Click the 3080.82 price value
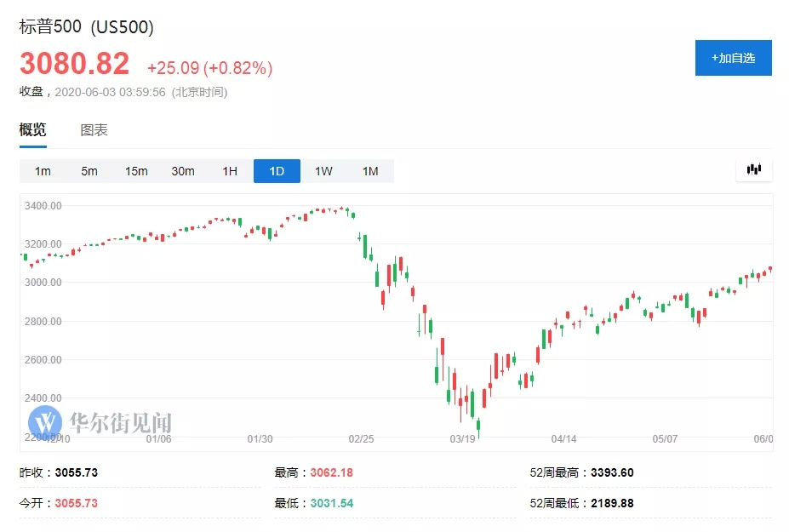This screenshot has width=789, height=532. (x=74, y=64)
